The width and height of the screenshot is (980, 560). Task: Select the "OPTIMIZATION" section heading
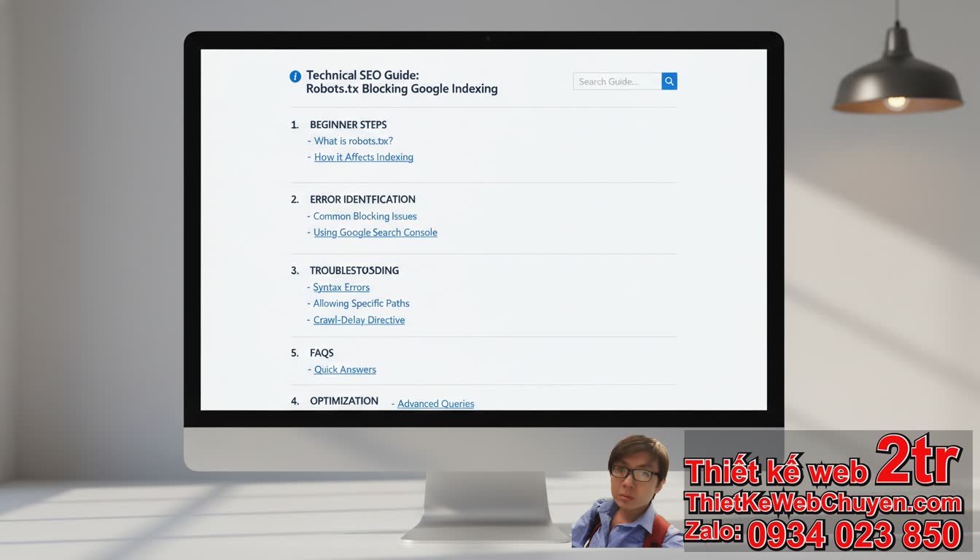343,401
